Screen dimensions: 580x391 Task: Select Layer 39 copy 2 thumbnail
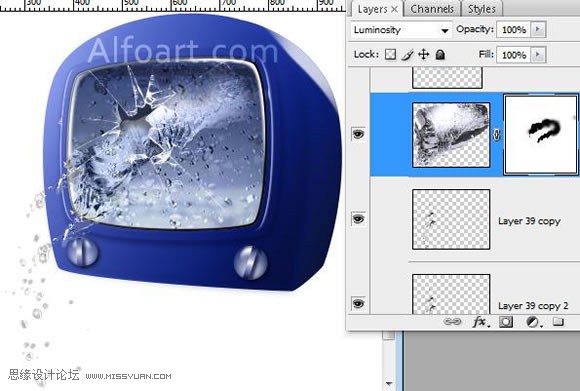(451, 294)
